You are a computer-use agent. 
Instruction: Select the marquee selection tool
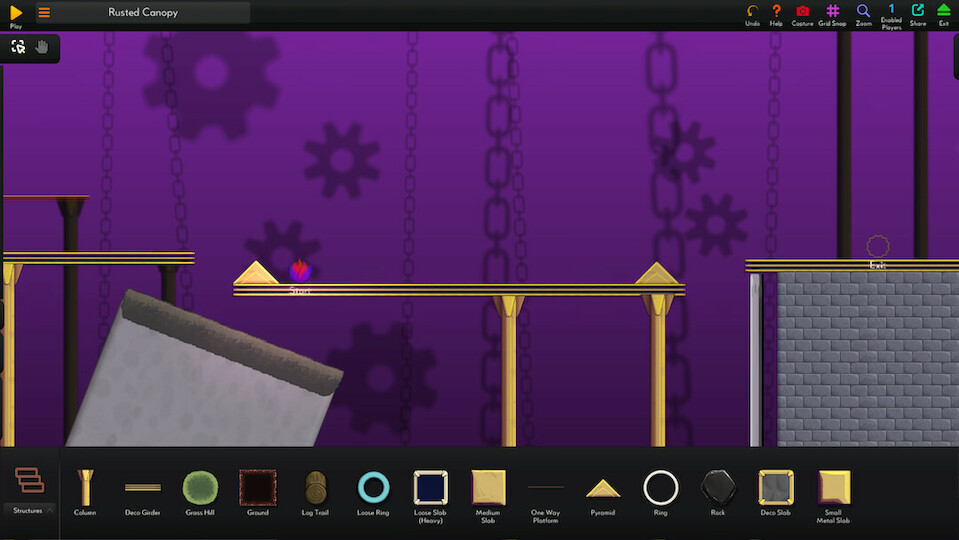18,47
